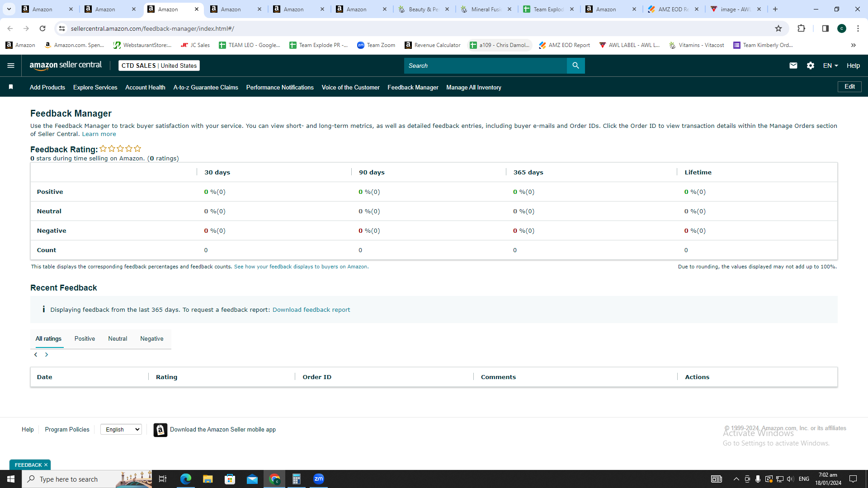Open the Windows Start menu
868x488 pixels.
11,479
